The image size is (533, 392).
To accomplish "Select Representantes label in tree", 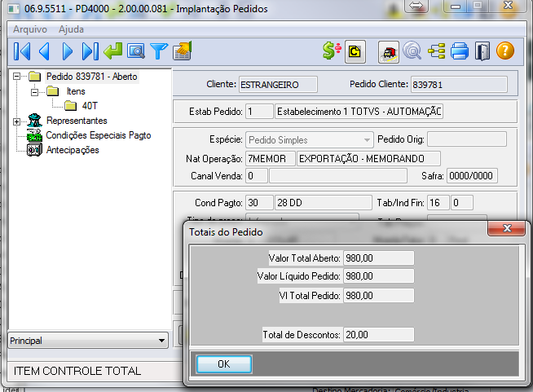I will click(77, 121).
